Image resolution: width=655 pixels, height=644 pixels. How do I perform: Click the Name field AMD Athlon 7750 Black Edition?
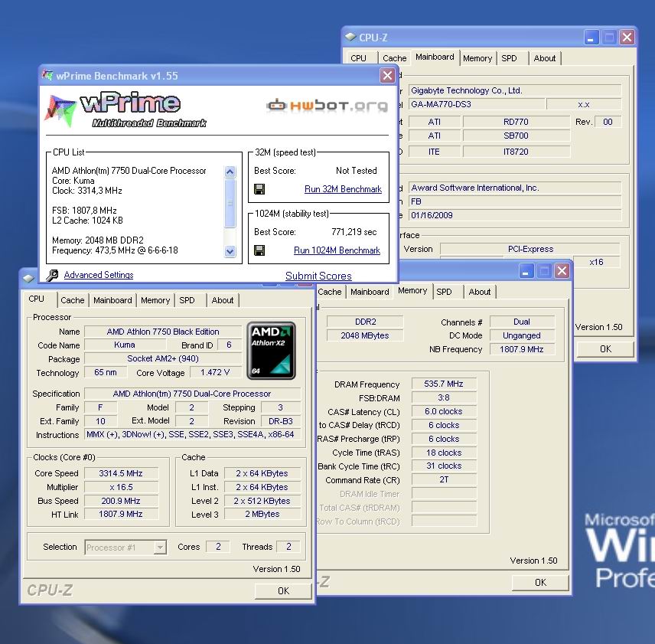tap(163, 332)
